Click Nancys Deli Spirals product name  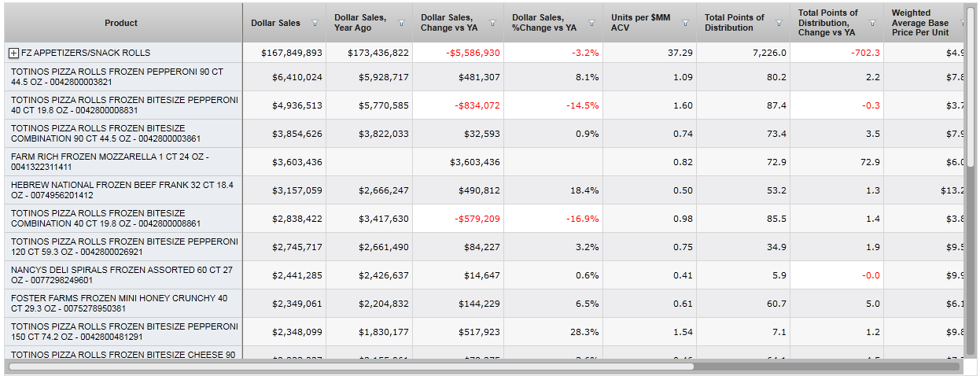click(x=118, y=275)
